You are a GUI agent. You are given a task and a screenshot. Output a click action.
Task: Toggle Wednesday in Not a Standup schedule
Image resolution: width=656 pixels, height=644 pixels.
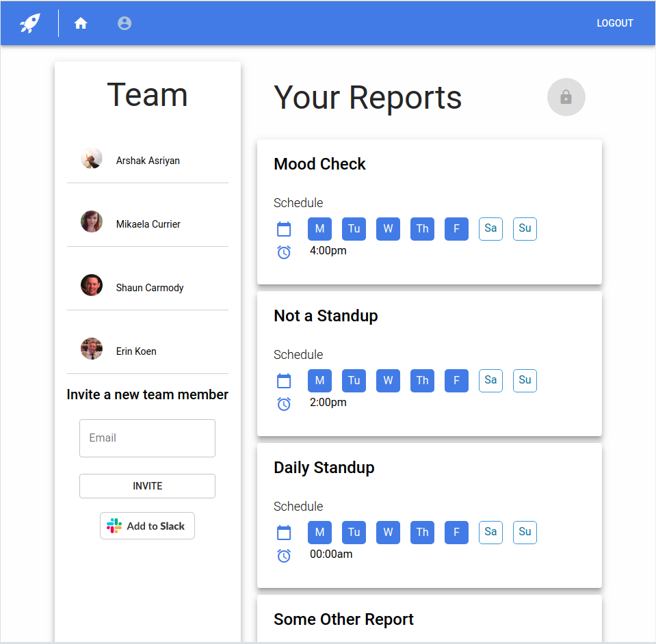(x=388, y=380)
